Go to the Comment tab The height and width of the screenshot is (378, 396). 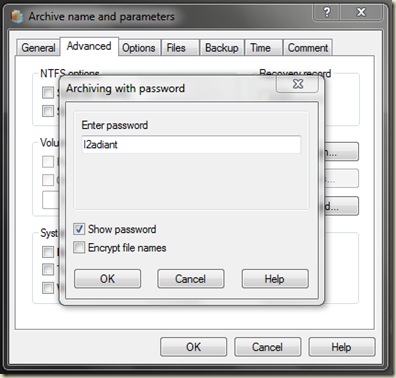coord(308,48)
